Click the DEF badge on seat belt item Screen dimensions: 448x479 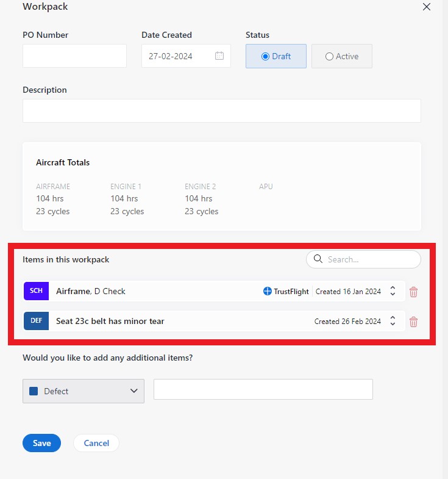tap(36, 321)
